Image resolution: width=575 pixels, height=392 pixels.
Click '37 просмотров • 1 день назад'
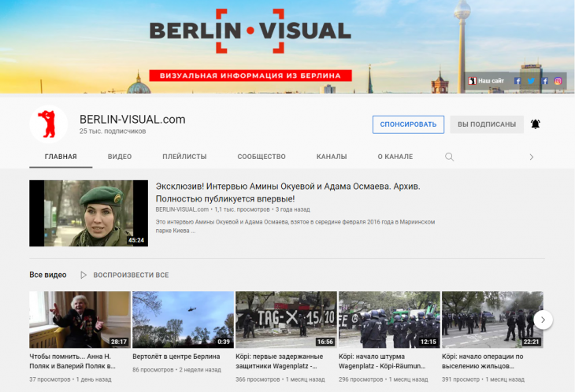70,379
